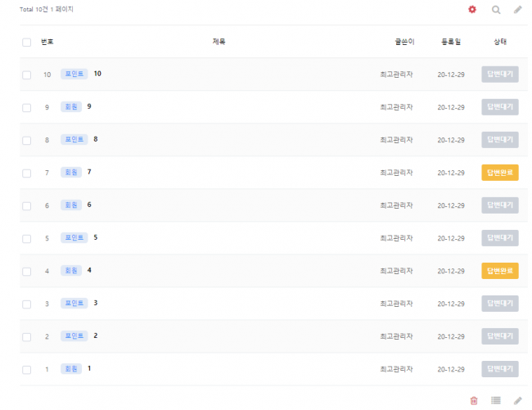Click the gray 답변대기 button in row 1
The image size is (532, 410).
500,369
